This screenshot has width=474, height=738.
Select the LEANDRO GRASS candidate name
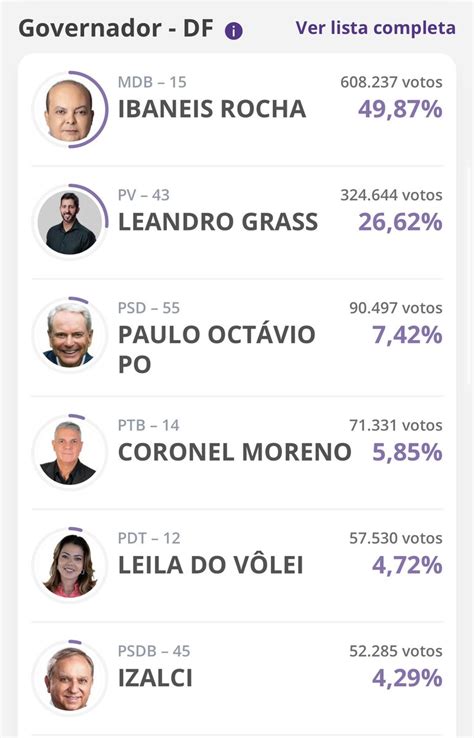pyautogui.click(x=218, y=222)
